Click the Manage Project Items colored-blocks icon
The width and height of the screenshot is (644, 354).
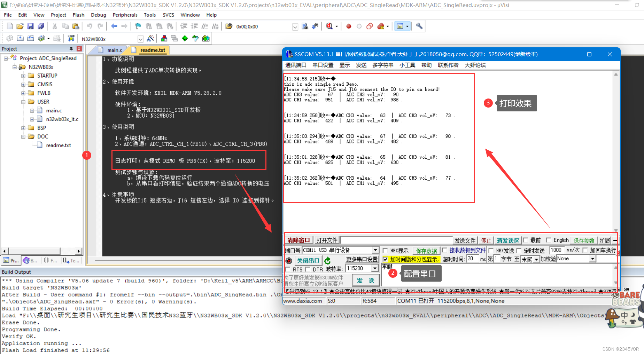tap(164, 38)
